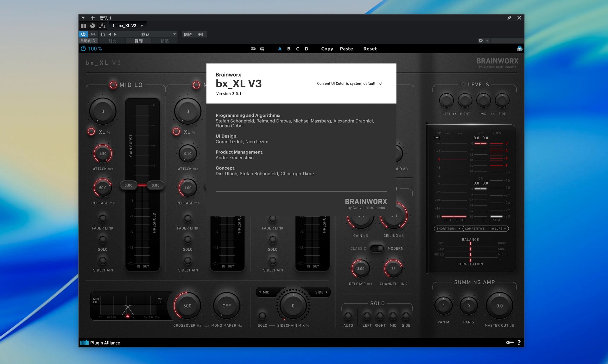This screenshot has width=608, height=364.
Task: Switch to settings slot B
Action: [x=289, y=49]
